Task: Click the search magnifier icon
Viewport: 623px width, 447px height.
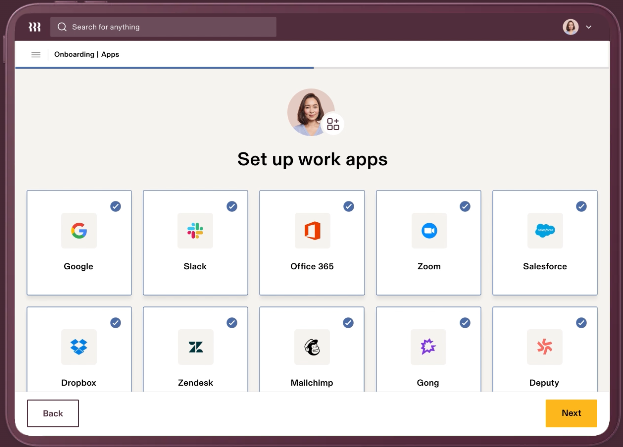Action: 62,27
